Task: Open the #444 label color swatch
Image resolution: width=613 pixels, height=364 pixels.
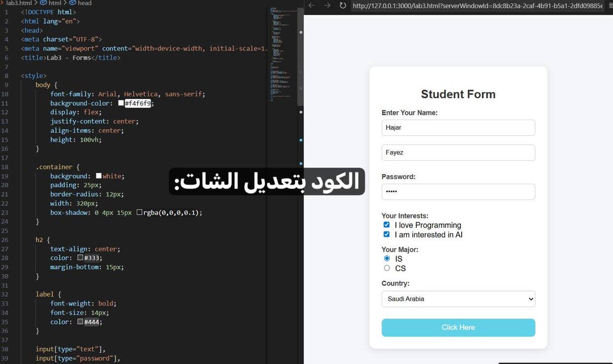Action: pyautogui.click(x=80, y=322)
